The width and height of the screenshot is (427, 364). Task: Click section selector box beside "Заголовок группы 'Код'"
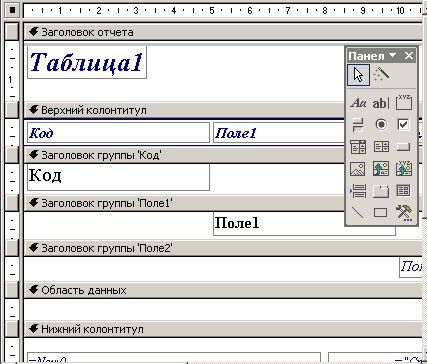point(12,155)
